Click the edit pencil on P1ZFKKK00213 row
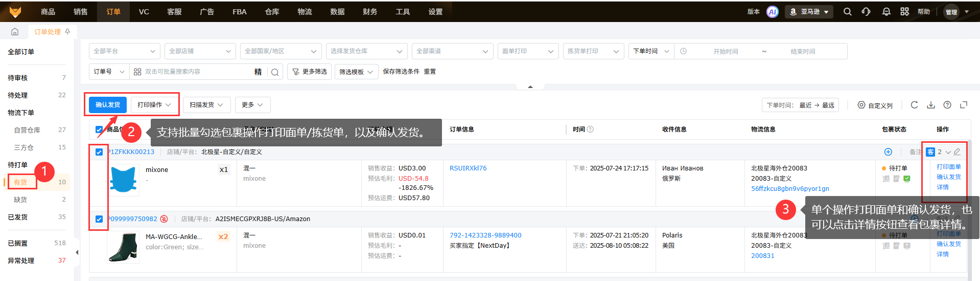The height and width of the screenshot is (281, 980). (957, 152)
